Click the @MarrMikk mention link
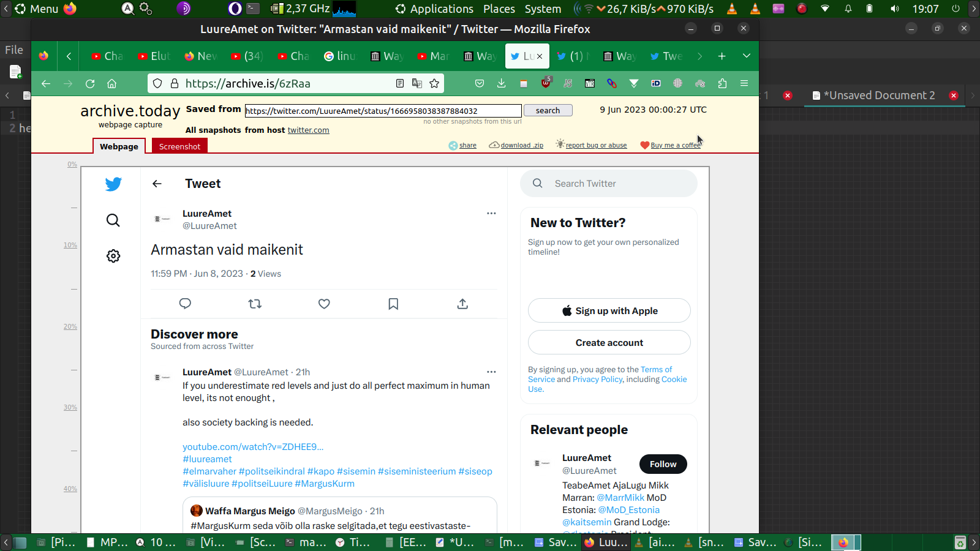Image resolution: width=980 pixels, height=551 pixels. pyautogui.click(x=620, y=498)
